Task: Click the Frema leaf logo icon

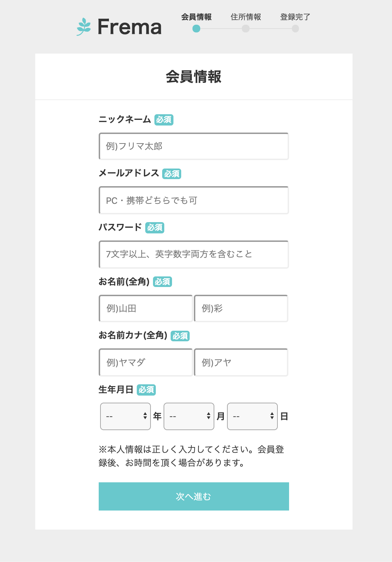Action: click(84, 26)
